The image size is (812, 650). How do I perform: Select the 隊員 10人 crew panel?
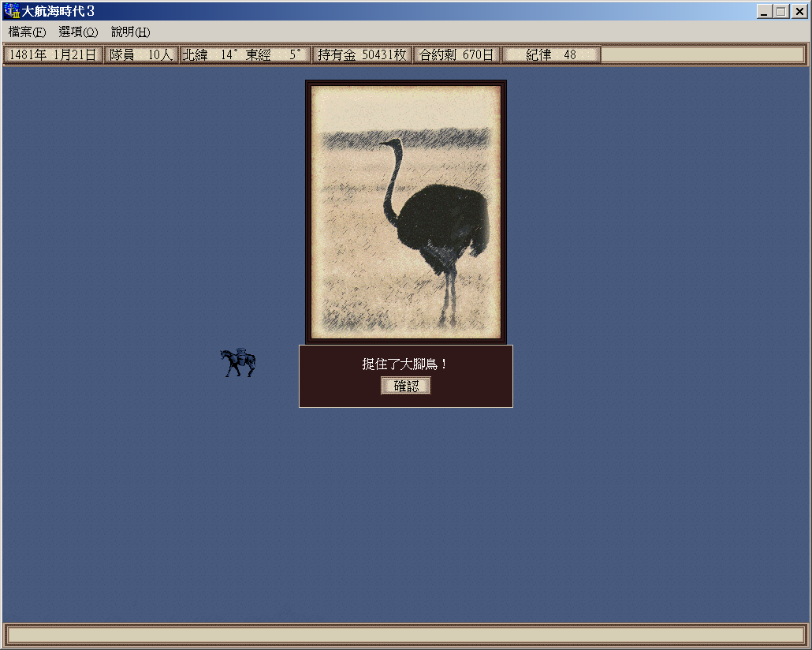pos(141,55)
